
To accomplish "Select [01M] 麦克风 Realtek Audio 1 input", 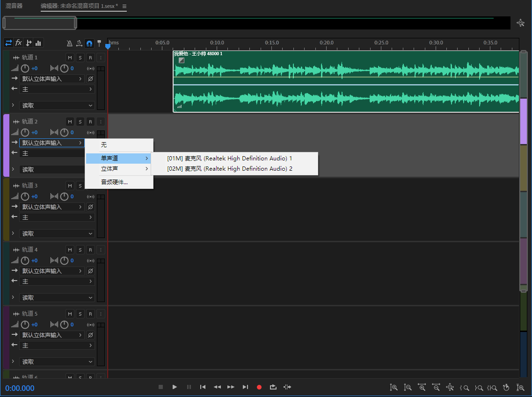I will coord(229,159).
